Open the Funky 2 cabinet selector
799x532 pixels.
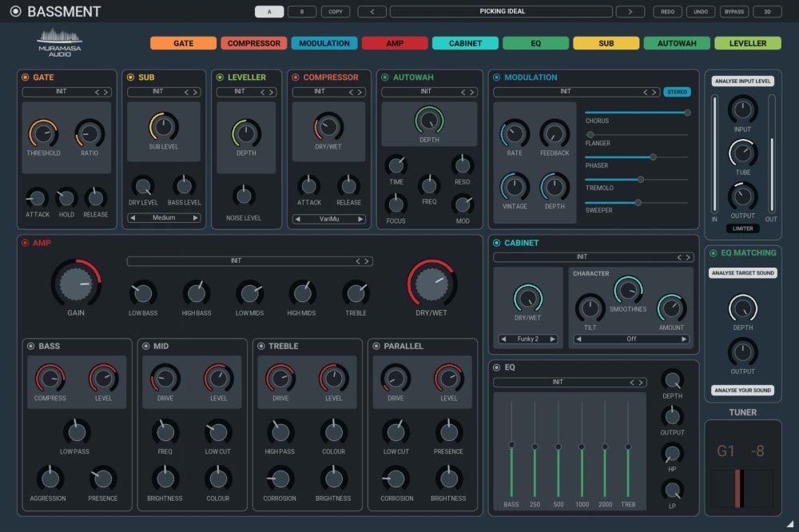[x=527, y=339]
